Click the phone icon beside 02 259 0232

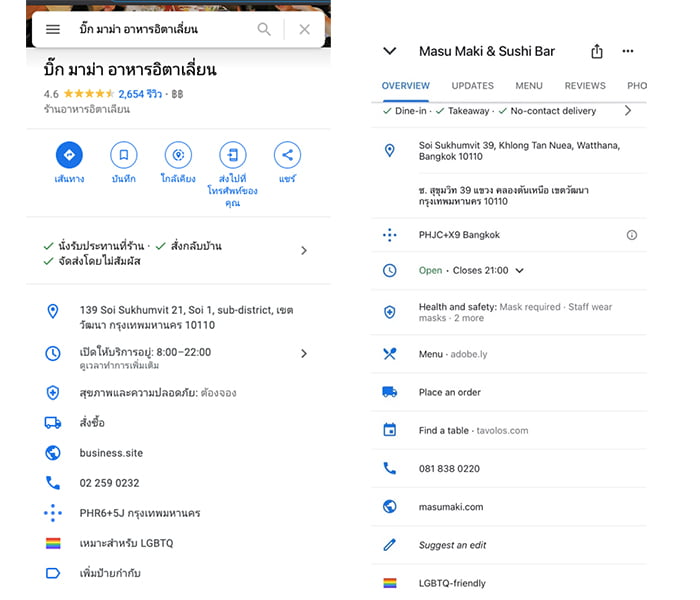pyautogui.click(x=53, y=483)
